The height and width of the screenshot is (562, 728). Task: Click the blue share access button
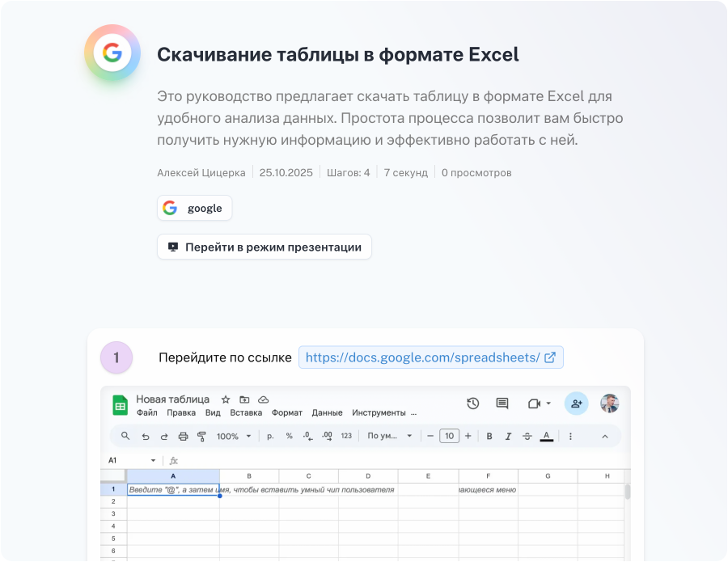pyautogui.click(x=576, y=404)
